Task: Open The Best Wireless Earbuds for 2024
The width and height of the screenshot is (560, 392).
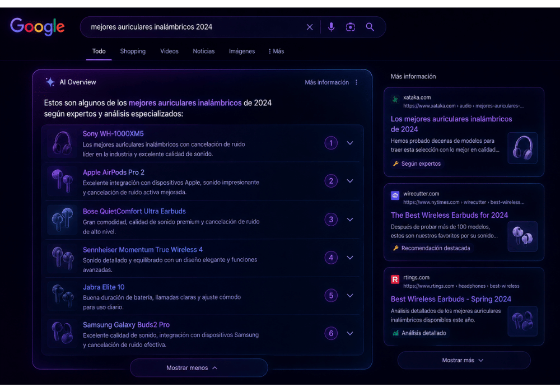Action: pos(449,215)
